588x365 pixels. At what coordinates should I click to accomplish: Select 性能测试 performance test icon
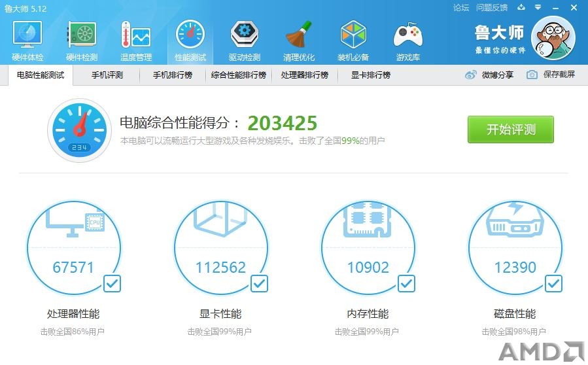point(190,35)
